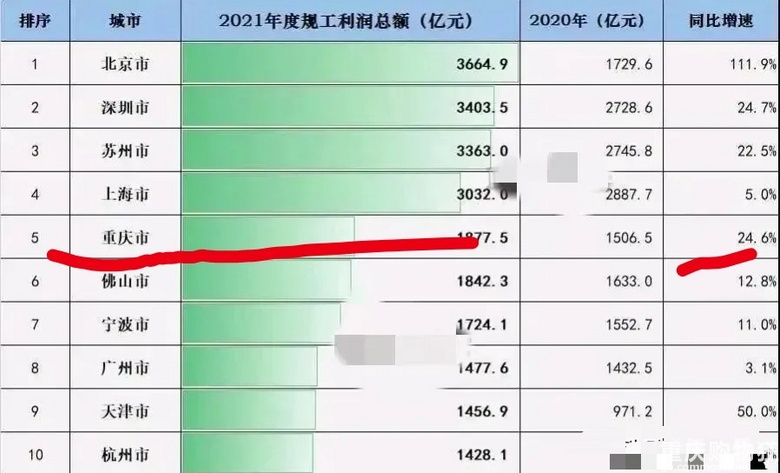Click the 3403.5 profit value

tap(482, 107)
